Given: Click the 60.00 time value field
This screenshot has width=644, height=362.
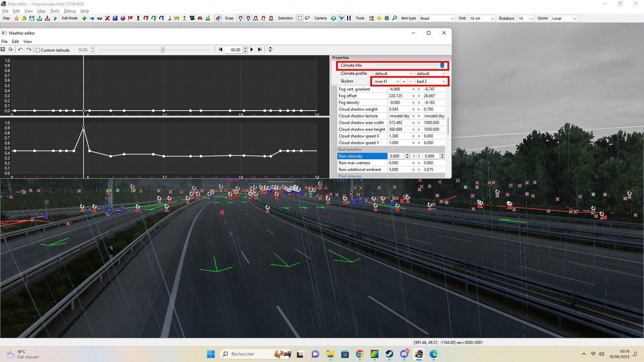Looking at the screenshot, I should [234, 50].
